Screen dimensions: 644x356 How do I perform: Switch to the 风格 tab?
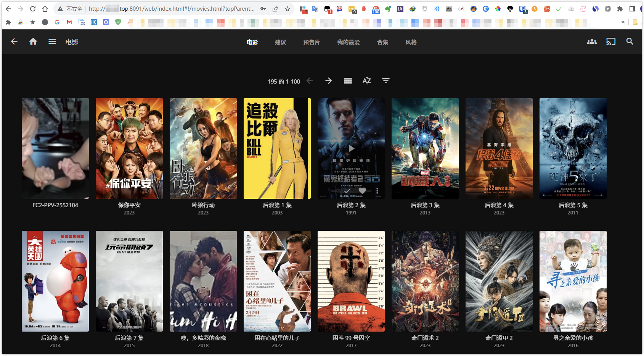411,42
